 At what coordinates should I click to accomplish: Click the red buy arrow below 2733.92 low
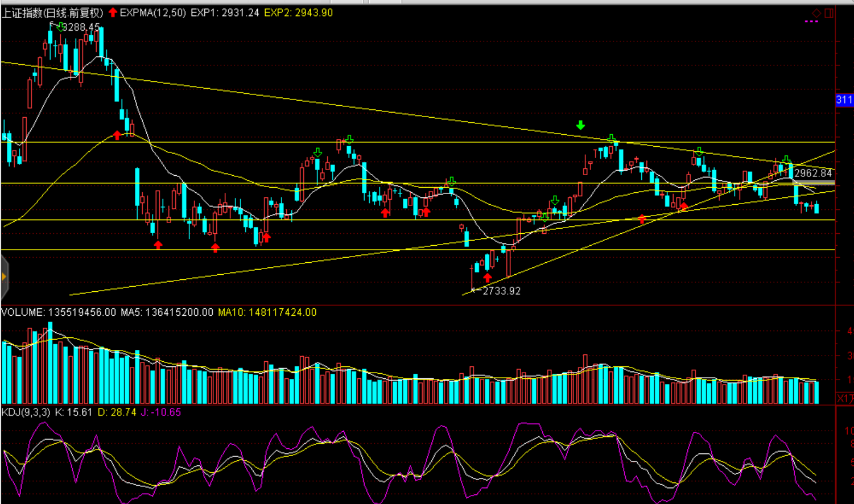[487, 278]
